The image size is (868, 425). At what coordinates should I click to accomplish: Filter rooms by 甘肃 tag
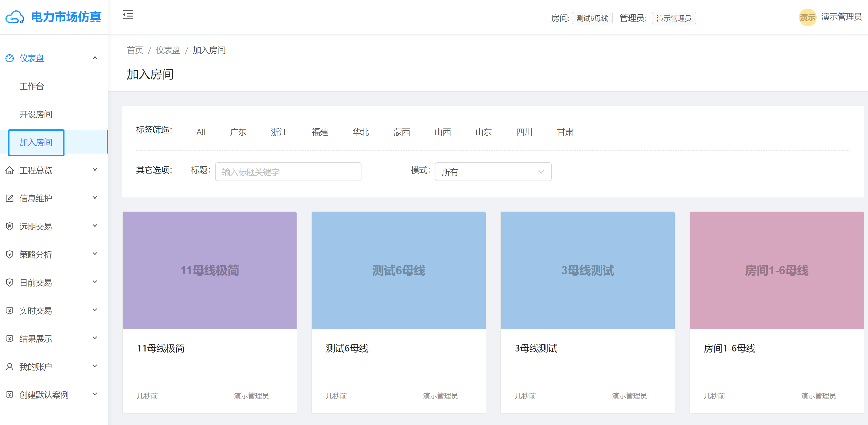pyautogui.click(x=565, y=132)
